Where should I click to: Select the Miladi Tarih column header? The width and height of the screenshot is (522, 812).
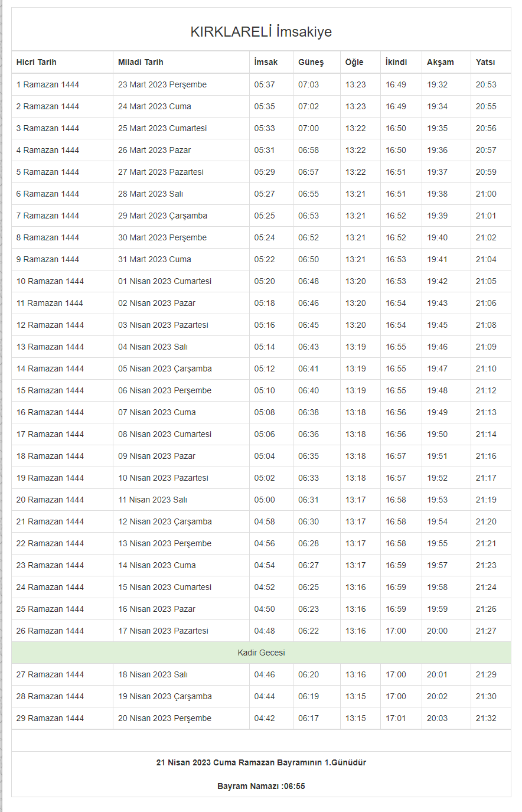pos(141,62)
